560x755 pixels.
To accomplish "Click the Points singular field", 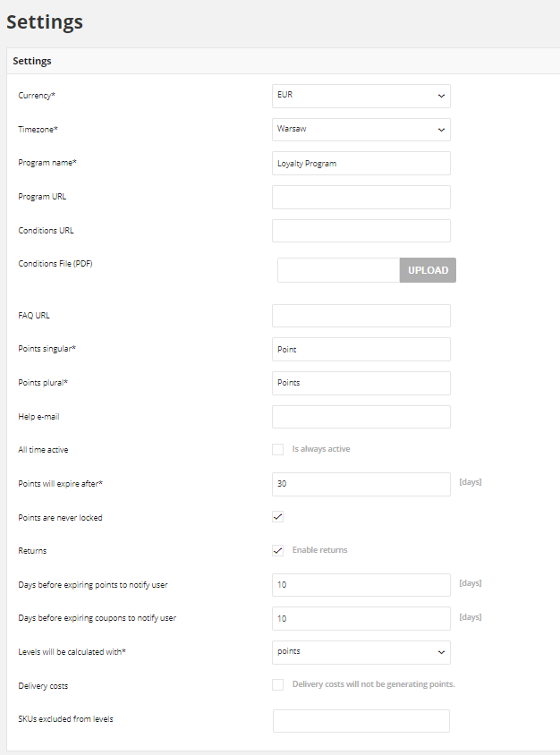I will [x=361, y=349].
